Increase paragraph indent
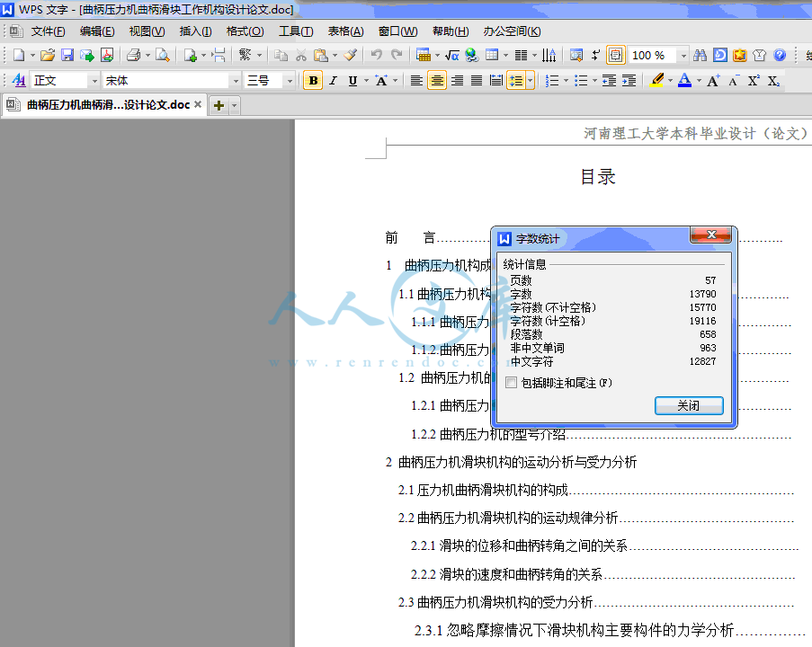Screen dimensions: 812x647 coord(629,81)
